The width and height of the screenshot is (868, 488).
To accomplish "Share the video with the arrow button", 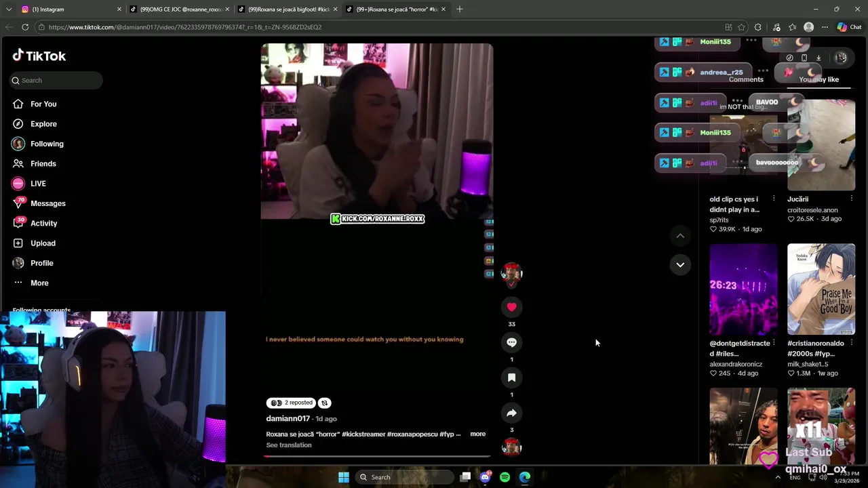I will tap(511, 413).
